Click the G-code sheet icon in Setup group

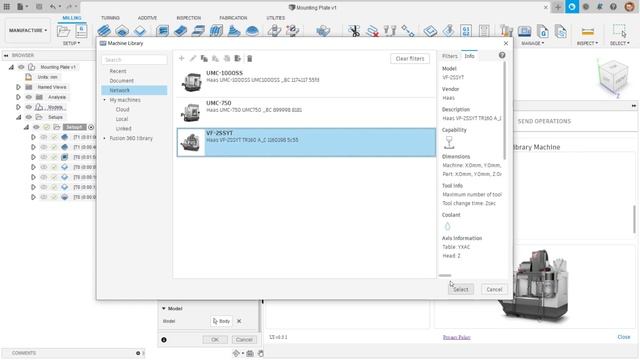point(81,31)
